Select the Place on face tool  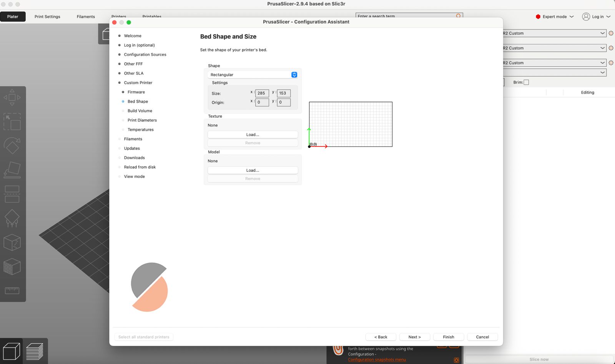click(x=12, y=170)
